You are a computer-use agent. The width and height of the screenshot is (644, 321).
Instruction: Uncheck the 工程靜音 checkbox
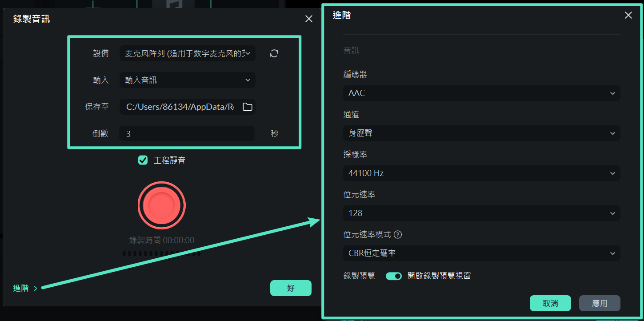tap(143, 160)
